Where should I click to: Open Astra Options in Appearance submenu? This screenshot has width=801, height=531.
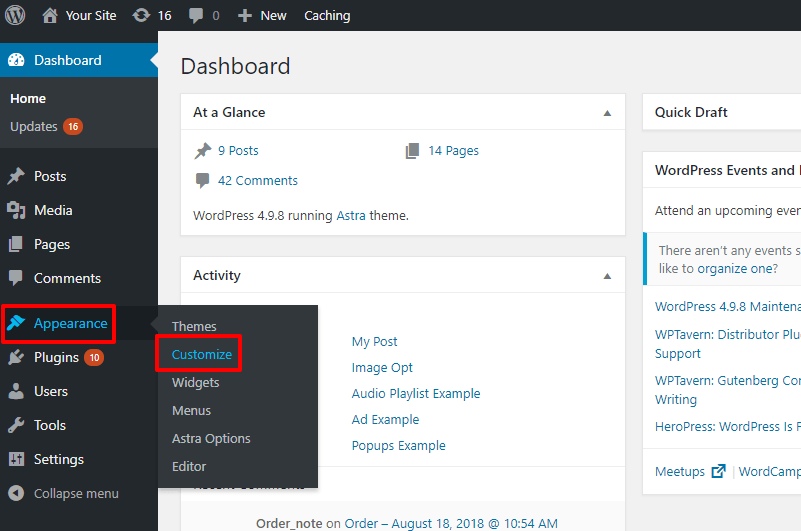[211, 438]
